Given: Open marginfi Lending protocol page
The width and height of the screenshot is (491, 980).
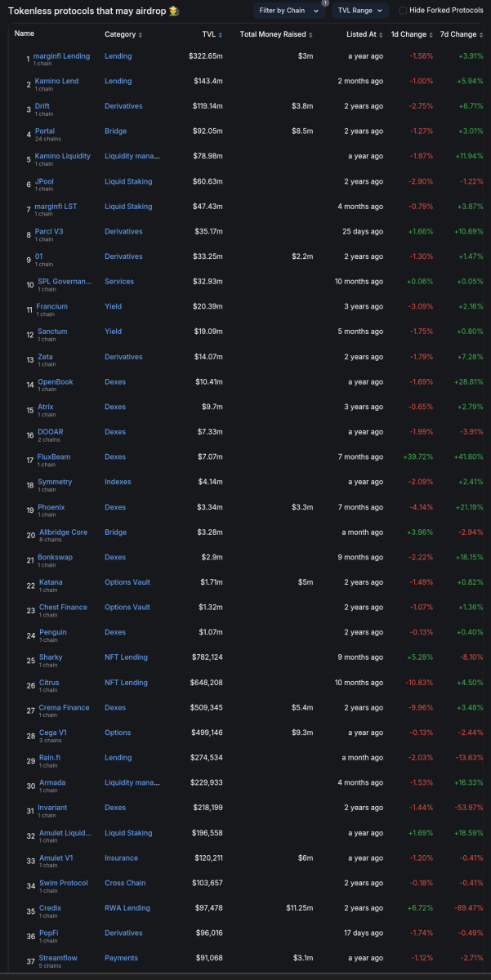Looking at the screenshot, I should tap(62, 56).
